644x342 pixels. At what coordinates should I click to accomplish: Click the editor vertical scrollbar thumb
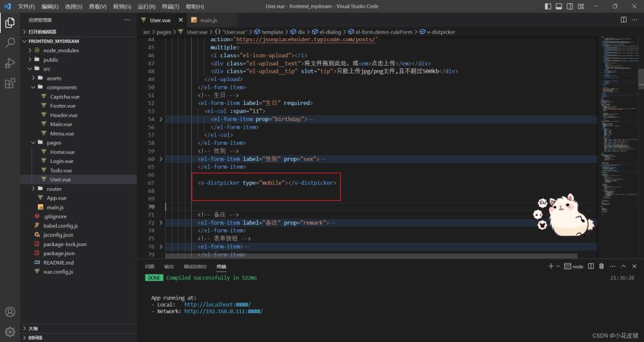coord(641,79)
